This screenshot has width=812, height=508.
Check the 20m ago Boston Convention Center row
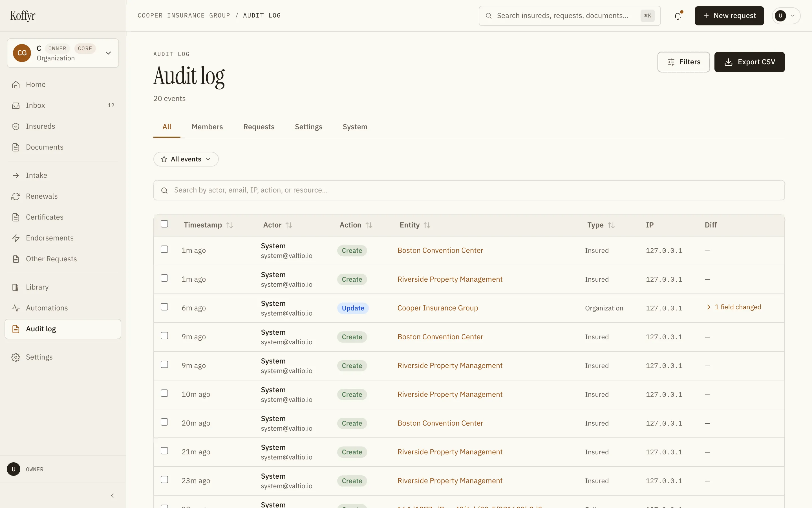point(164,422)
